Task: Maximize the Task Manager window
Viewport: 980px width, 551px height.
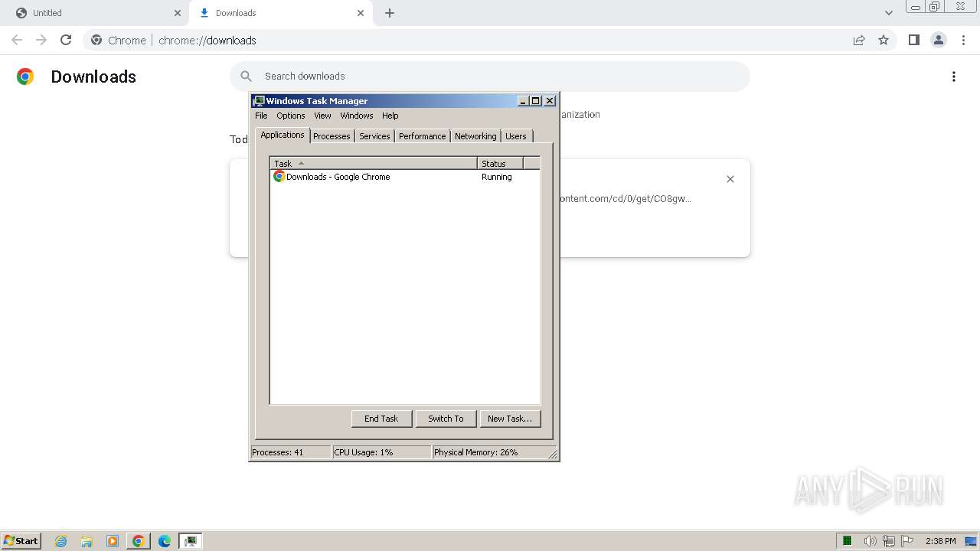Action: tap(536, 101)
